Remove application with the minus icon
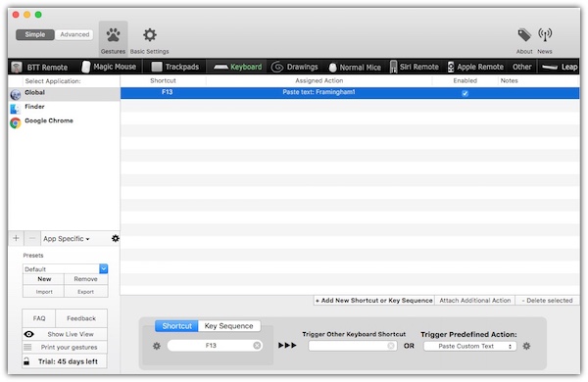Viewport: 588px width, 382px height. coord(32,238)
